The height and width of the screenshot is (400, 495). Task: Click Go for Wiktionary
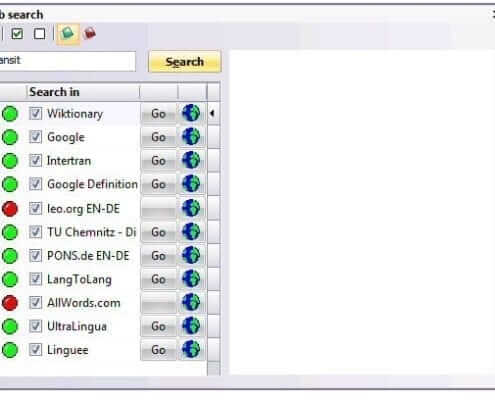158,114
